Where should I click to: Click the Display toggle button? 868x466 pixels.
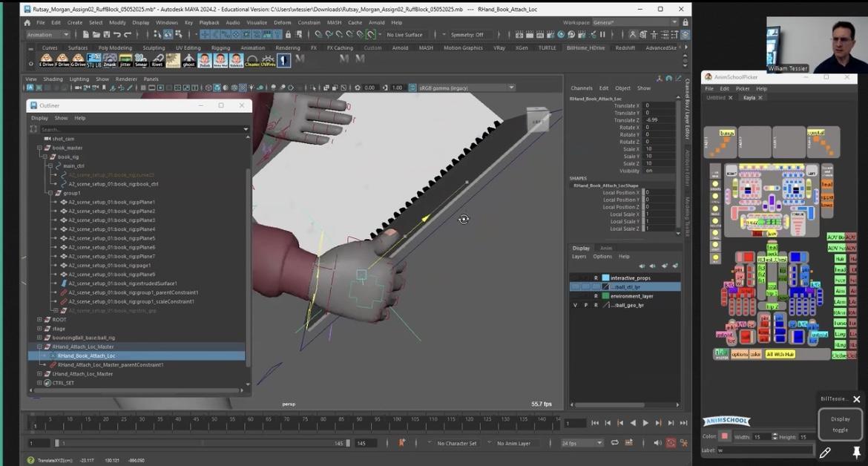[840, 424]
